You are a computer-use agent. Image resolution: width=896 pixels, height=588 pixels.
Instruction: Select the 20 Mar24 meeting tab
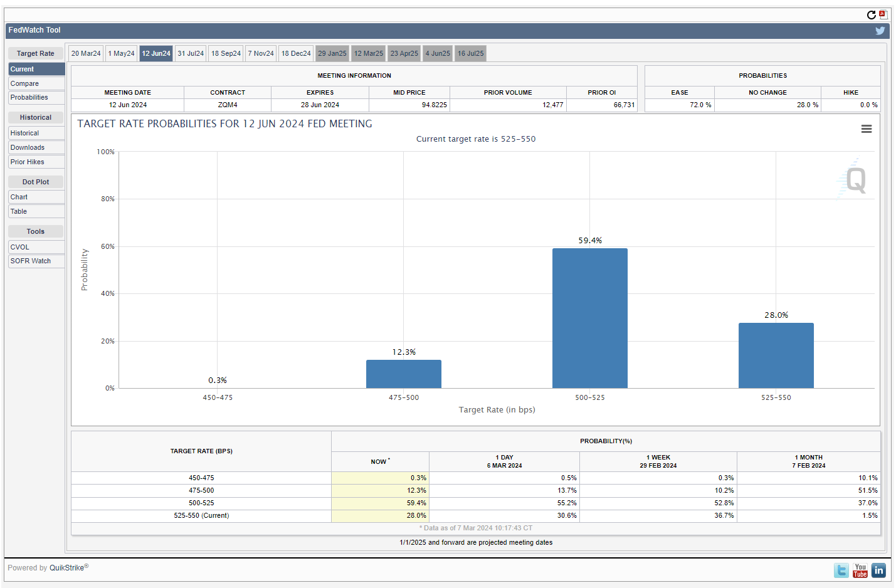coord(86,53)
